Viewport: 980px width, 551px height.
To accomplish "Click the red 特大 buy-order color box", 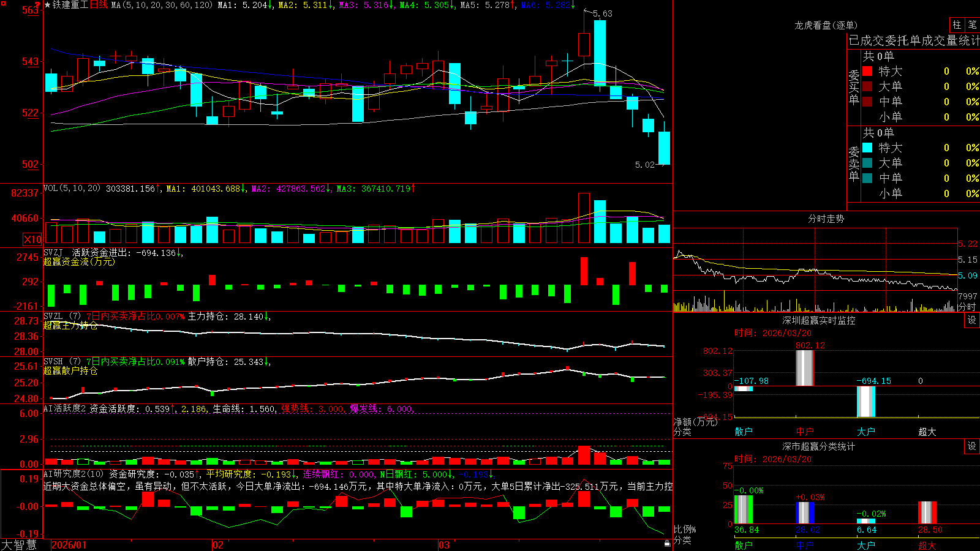I will 867,71.
